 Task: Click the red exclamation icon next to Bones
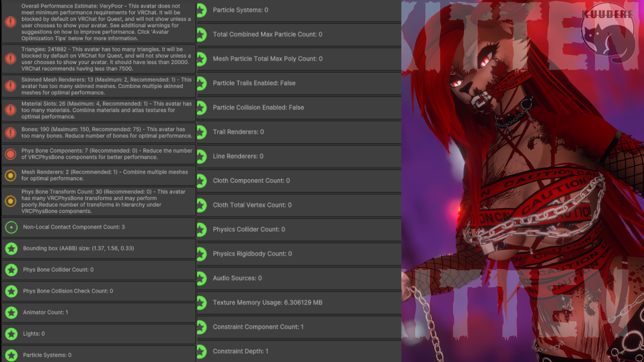(10, 132)
